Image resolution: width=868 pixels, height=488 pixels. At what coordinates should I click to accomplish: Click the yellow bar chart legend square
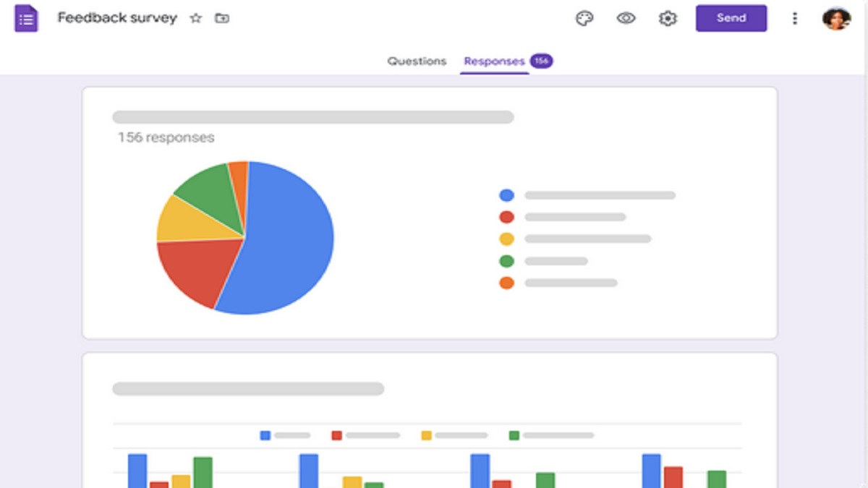click(x=426, y=435)
